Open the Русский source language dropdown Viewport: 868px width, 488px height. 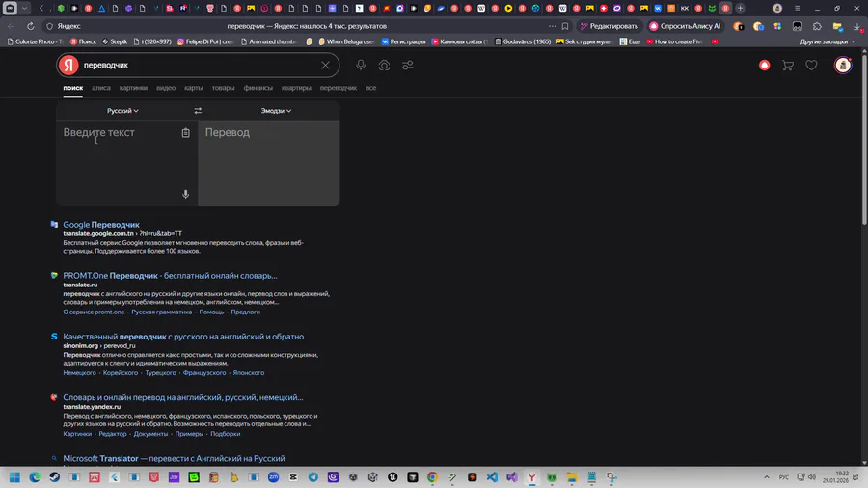(122, 111)
